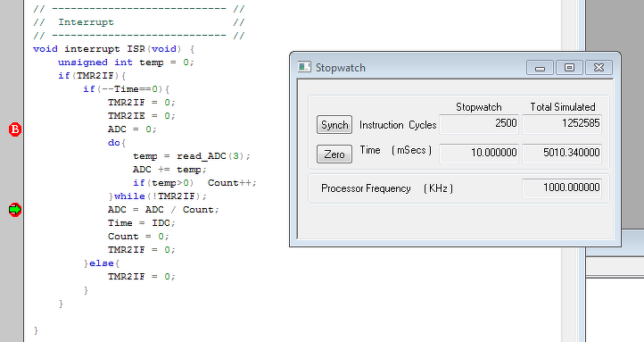This screenshot has height=342, width=644.
Task: Click the 'Stopwatch' title bar text
Action: [341, 67]
